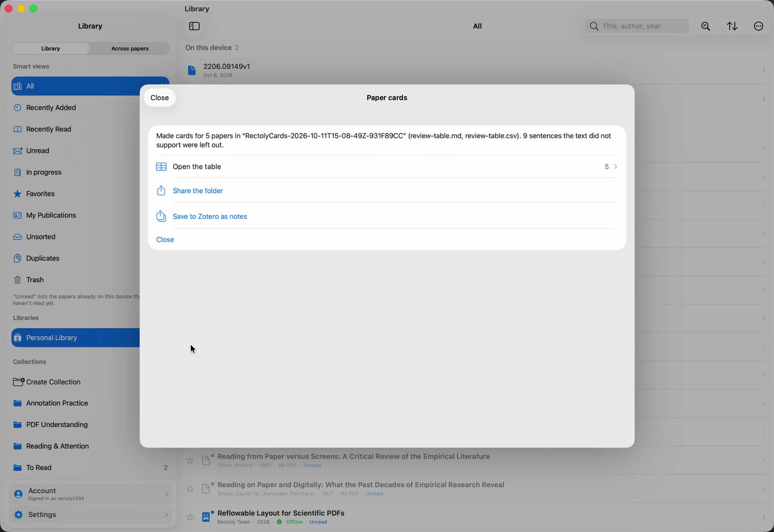Screen dimensions: 774x532
Task: Open the sort order arrows icon
Action: pyautogui.click(x=732, y=26)
